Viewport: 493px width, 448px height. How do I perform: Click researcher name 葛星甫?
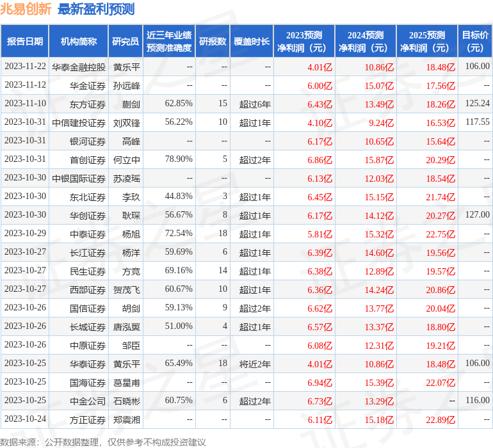point(126,382)
